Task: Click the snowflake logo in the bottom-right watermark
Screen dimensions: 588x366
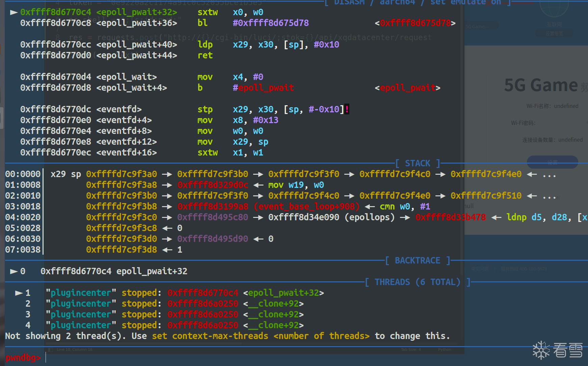Action: click(541, 350)
